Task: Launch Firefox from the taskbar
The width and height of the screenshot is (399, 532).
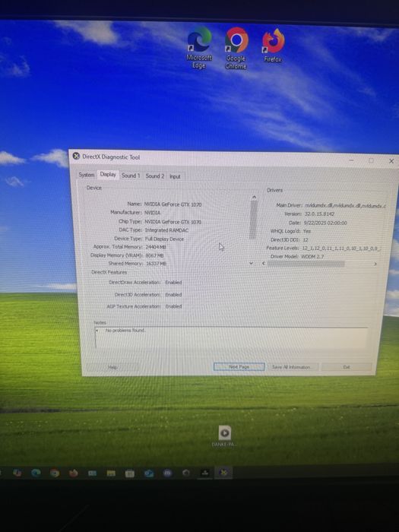Action: (73, 473)
